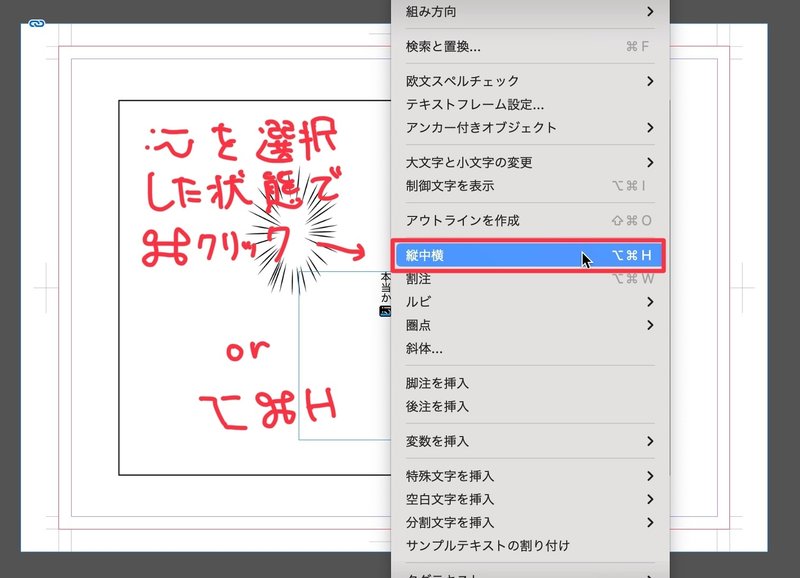This screenshot has width=800, height=578.
Task: Open the 欧文スペルチェック submenu
Action: click(530, 81)
